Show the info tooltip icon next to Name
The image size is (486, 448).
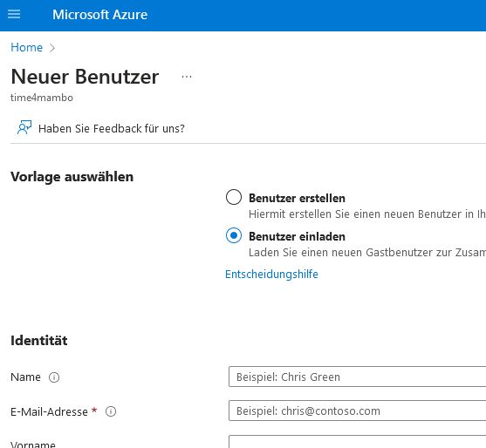(54, 377)
